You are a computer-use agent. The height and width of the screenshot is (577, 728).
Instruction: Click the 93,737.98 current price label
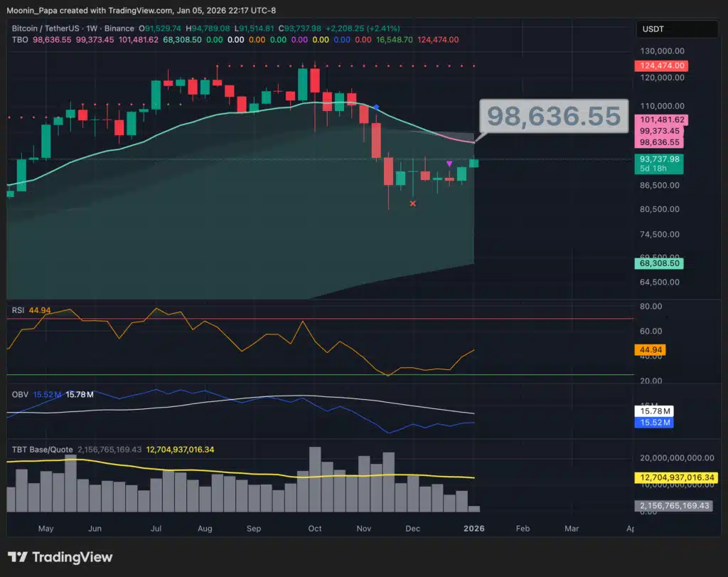point(659,159)
